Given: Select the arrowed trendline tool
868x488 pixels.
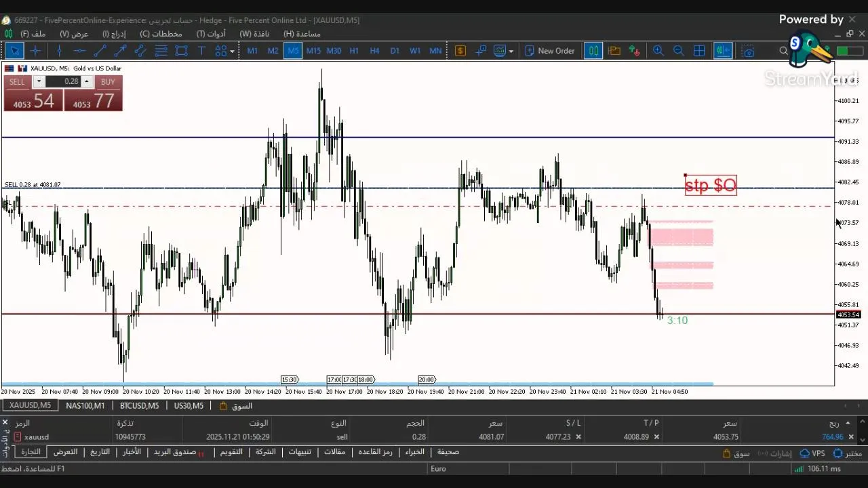Looking at the screenshot, I should pyautogui.click(x=120, y=51).
